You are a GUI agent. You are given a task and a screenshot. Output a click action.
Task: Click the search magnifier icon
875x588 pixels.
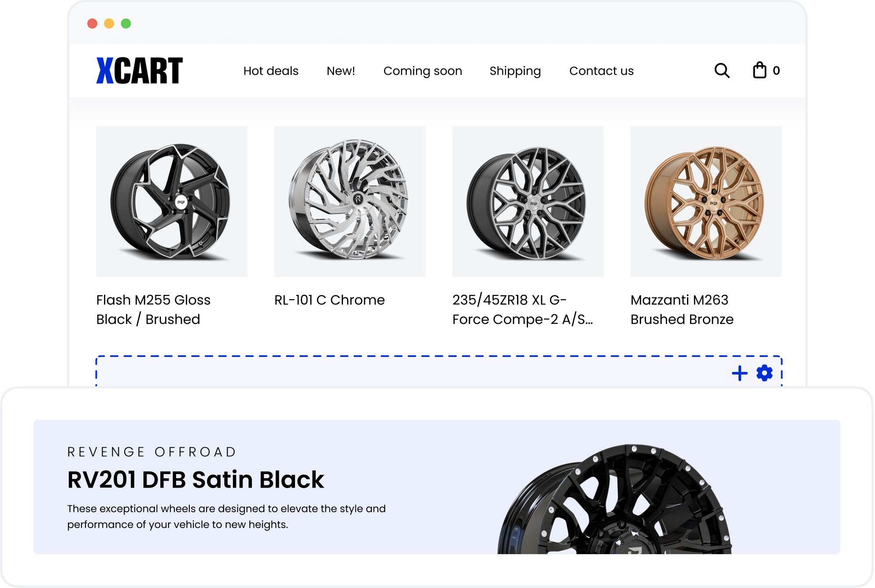[721, 70]
